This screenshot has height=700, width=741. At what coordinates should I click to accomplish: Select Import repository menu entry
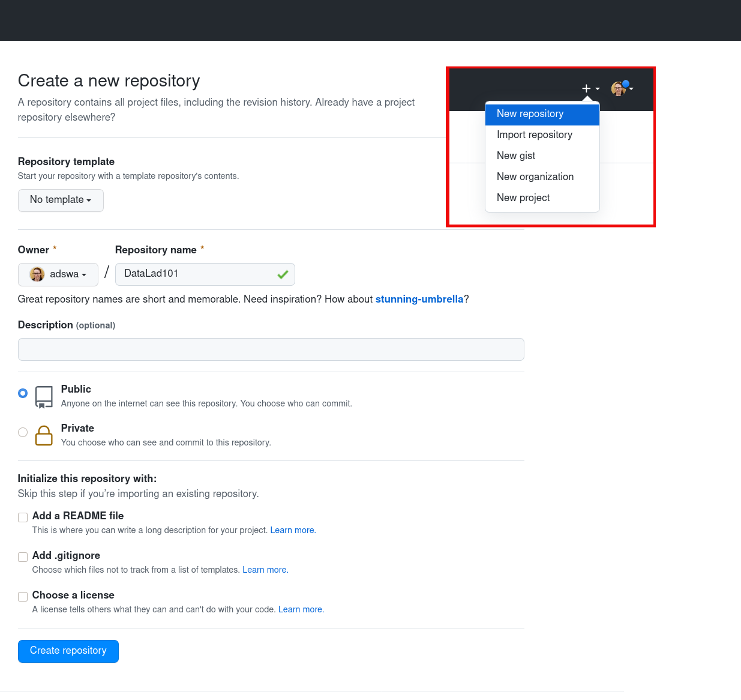pyautogui.click(x=534, y=135)
